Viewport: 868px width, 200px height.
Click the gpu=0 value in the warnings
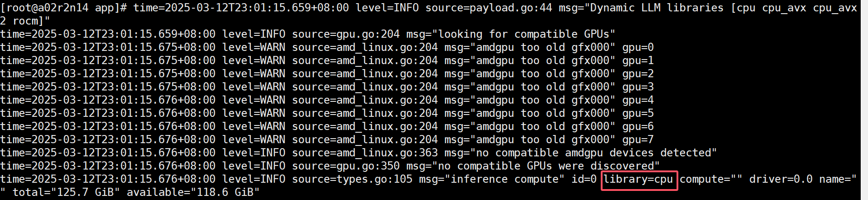pos(638,47)
